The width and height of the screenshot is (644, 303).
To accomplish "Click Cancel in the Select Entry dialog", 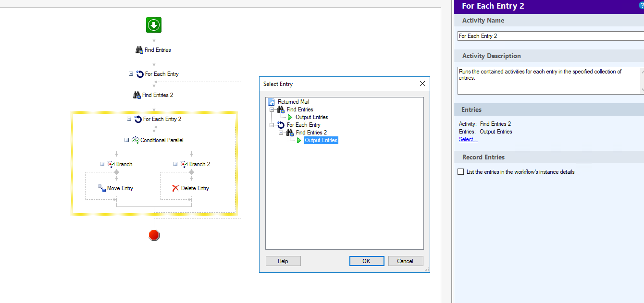I will click(x=405, y=261).
